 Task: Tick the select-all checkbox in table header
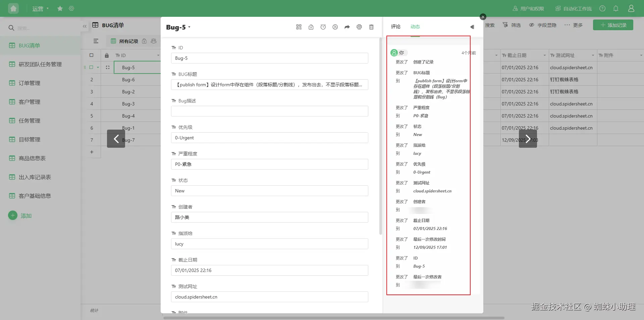pos(91,55)
